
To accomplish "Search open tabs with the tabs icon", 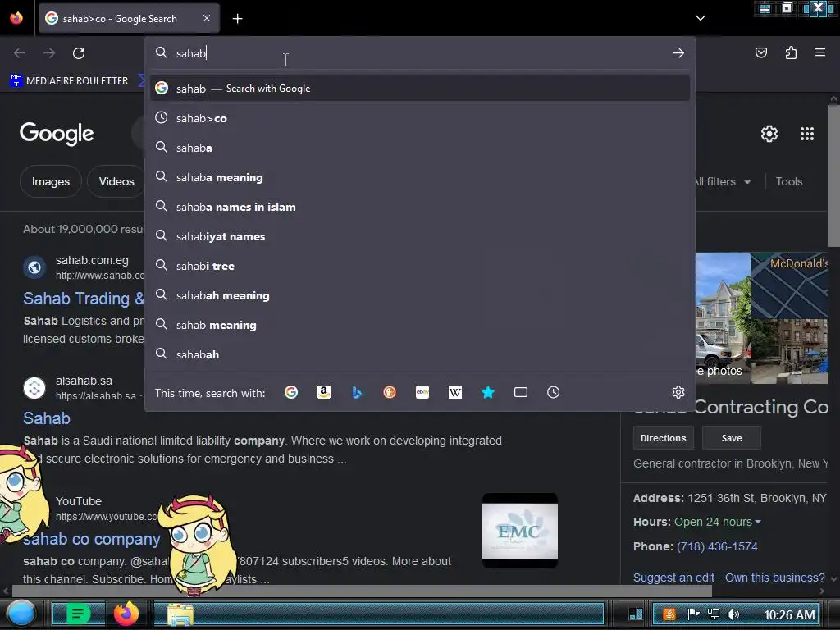I will [521, 393].
